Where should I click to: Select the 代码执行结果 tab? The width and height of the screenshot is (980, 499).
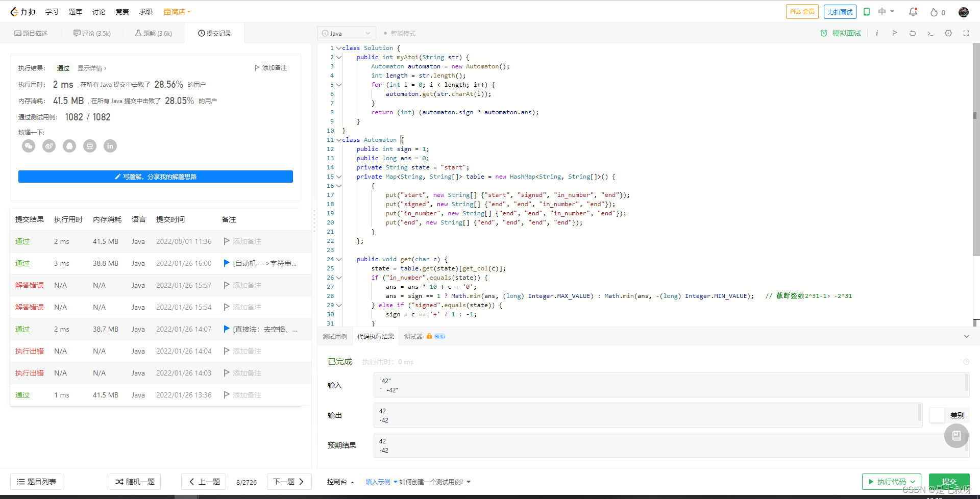pos(376,336)
